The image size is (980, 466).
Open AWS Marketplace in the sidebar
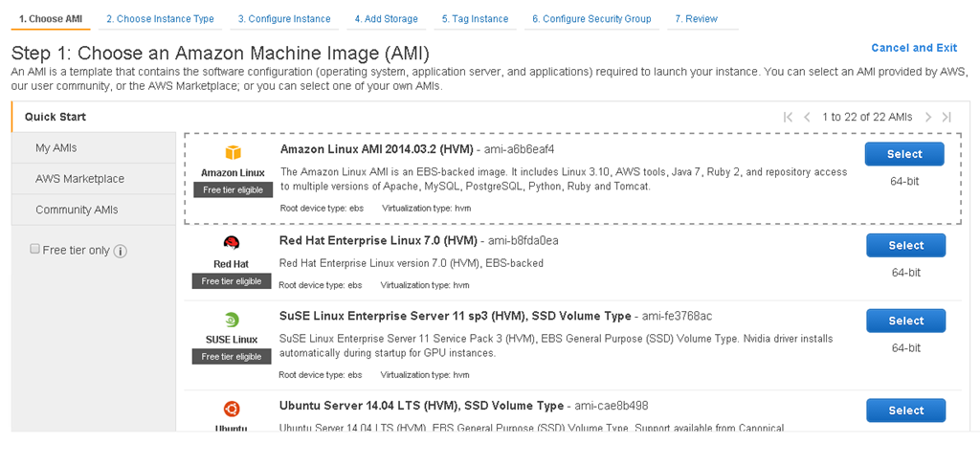coord(94,179)
